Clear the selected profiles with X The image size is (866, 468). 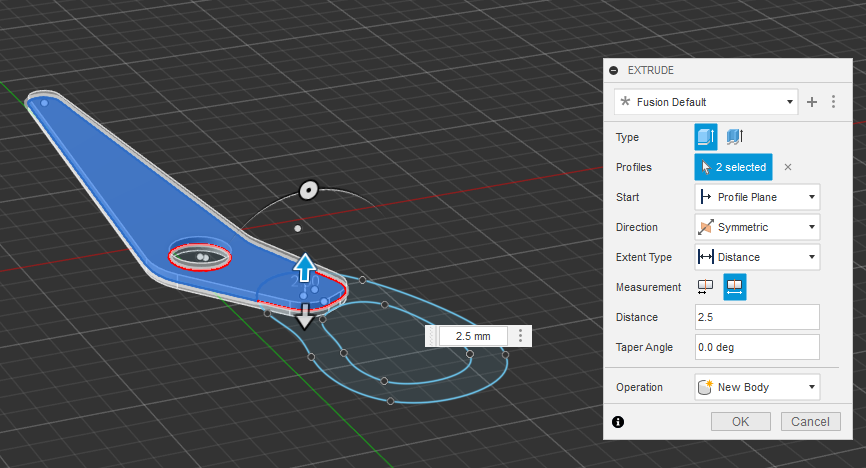click(x=787, y=167)
